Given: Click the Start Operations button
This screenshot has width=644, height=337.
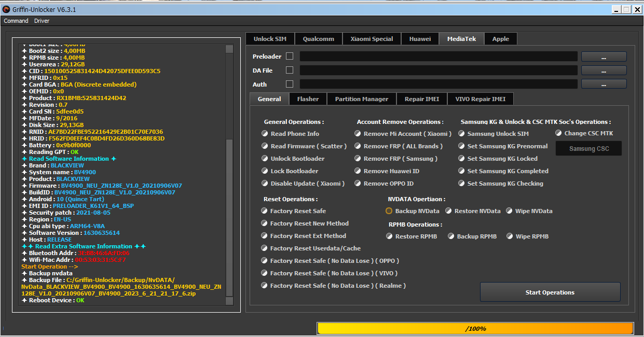Looking at the screenshot, I should coord(550,292).
